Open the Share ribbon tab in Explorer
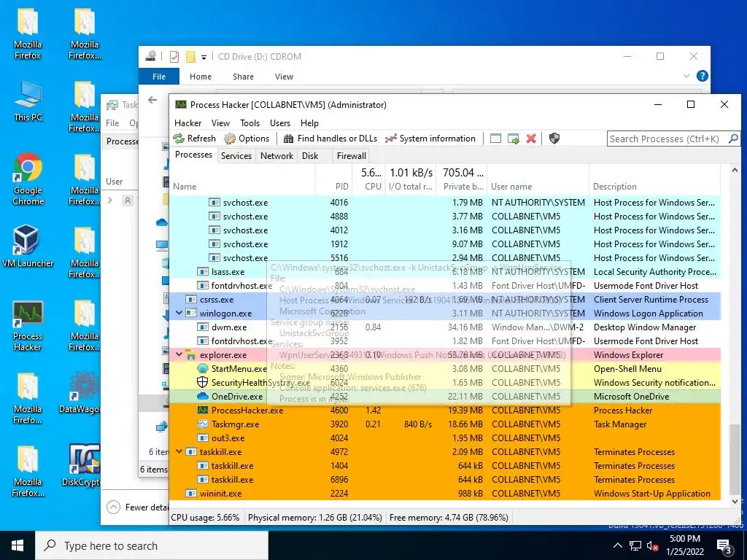Screen dimensions: 747x560 243,76
